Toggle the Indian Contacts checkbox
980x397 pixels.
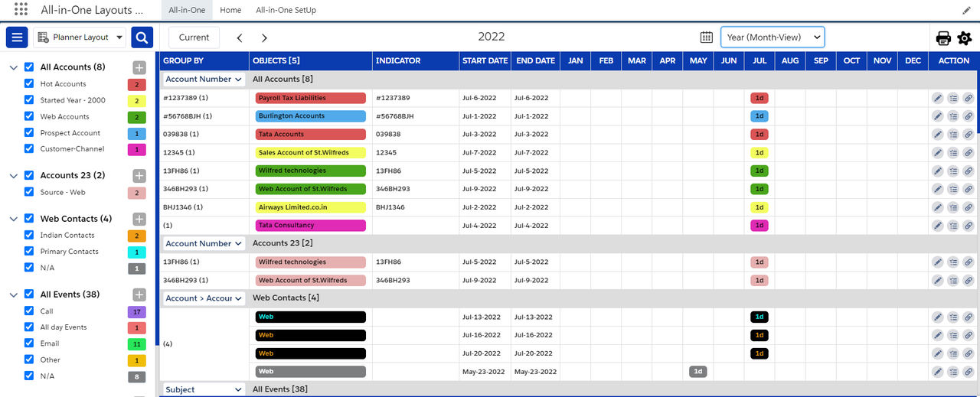tap(29, 236)
